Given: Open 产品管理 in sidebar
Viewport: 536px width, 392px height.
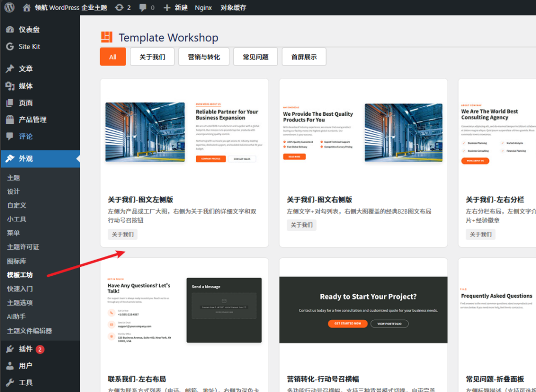Looking at the screenshot, I should coord(32,119).
